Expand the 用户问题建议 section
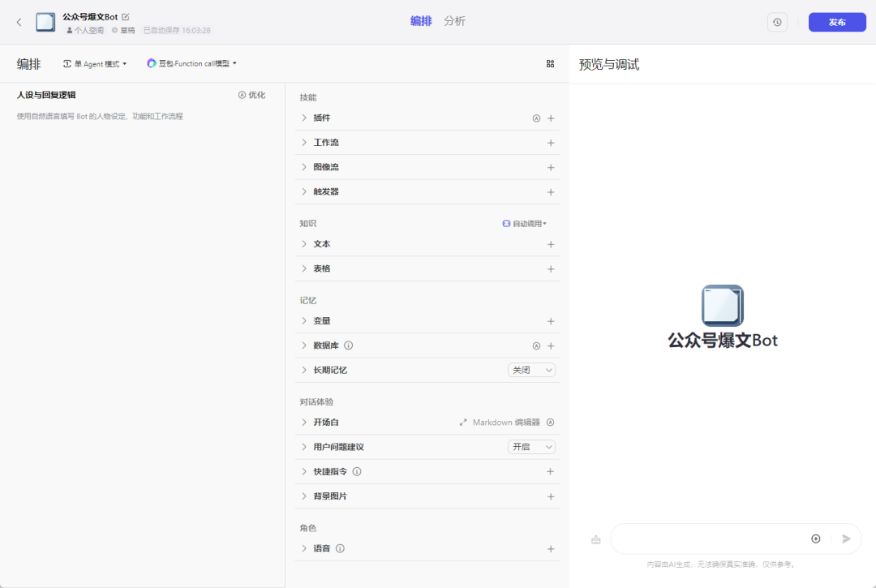 304,447
